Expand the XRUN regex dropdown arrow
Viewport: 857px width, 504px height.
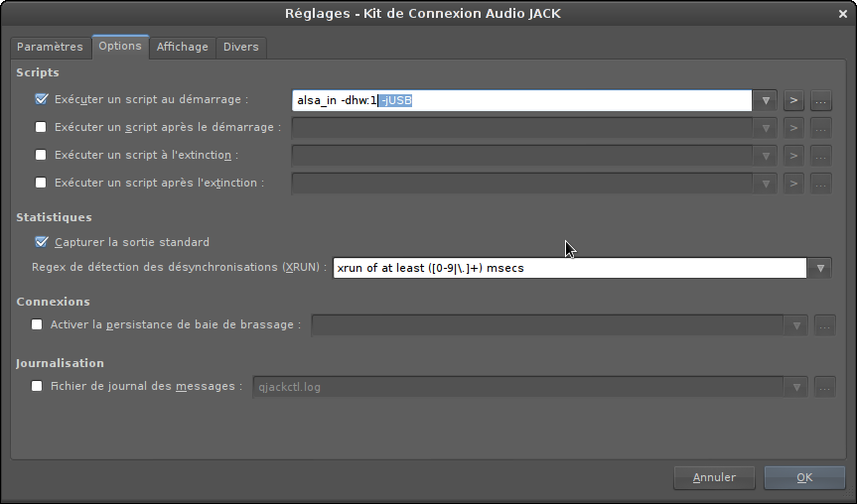820,268
